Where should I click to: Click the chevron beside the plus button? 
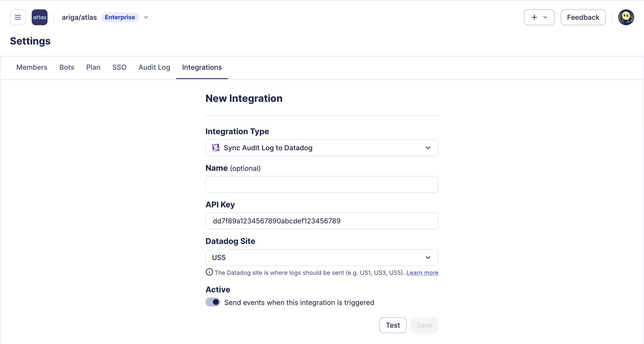[545, 17]
